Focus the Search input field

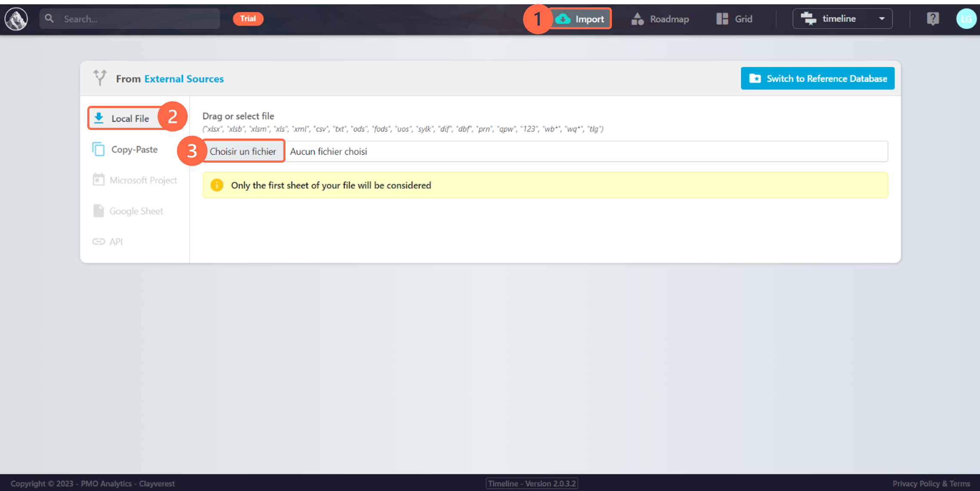[130, 19]
